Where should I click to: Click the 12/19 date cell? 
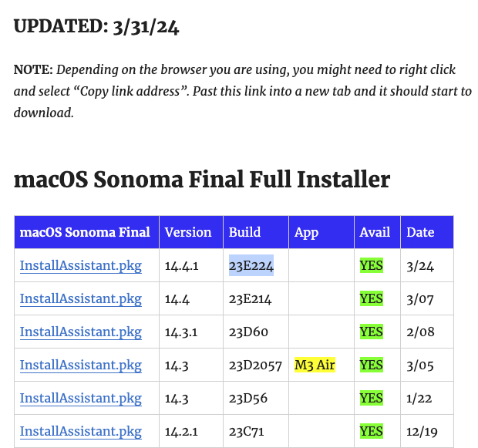pos(422,431)
